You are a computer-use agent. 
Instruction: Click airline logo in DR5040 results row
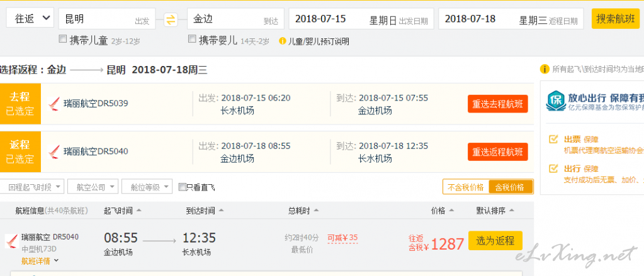[x=11, y=241]
